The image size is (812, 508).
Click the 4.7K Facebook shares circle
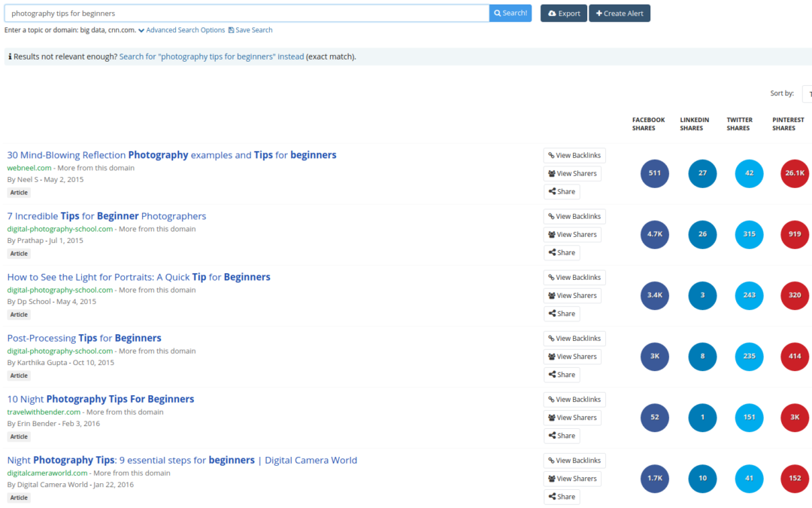(655, 234)
